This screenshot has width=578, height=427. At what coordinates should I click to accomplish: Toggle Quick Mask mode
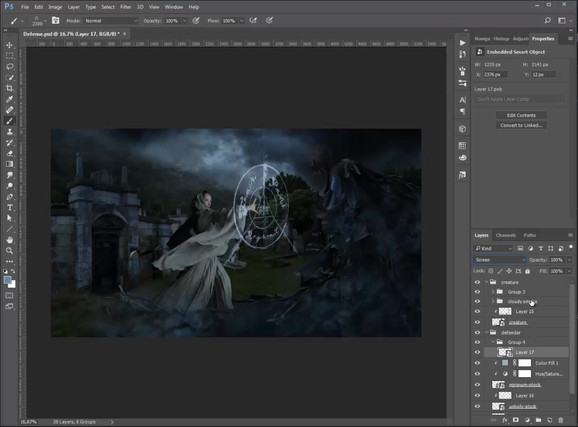point(10,296)
